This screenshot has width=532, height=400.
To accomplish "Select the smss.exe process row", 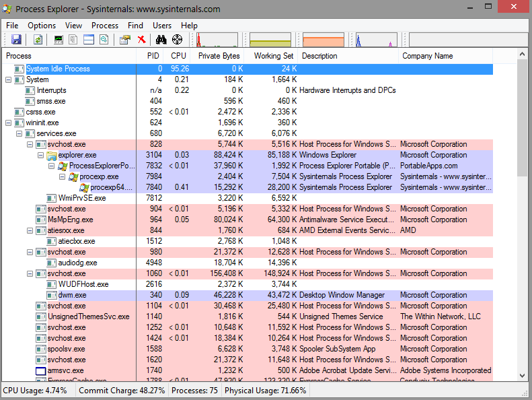I will (248, 101).
